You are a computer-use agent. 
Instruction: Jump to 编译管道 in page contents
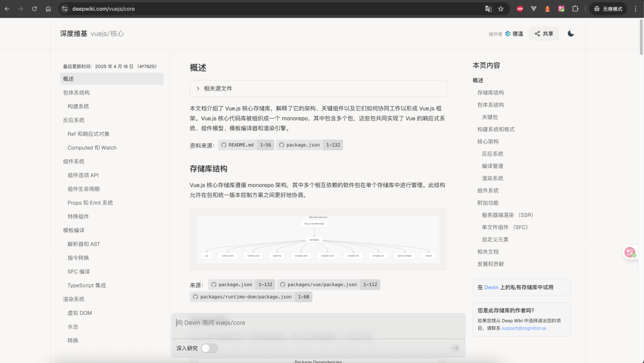(x=493, y=166)
